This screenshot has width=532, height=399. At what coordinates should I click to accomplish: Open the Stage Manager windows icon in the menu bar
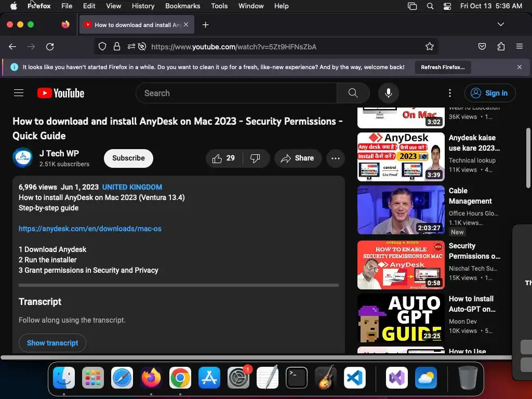tap(412, 6)
